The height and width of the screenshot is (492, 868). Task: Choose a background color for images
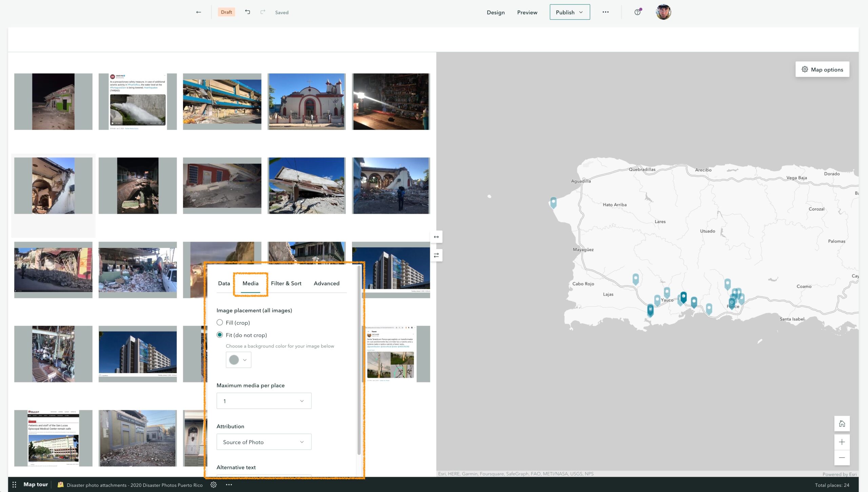[238, 360]
